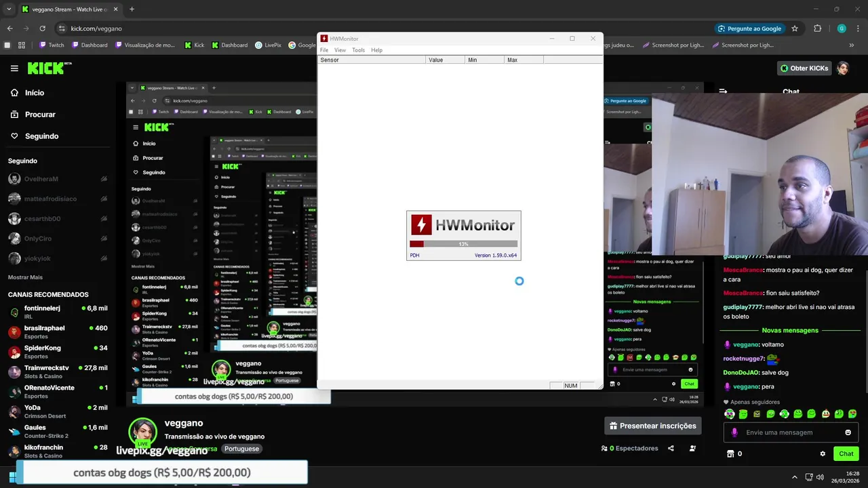The height and width of the screenshot is (488, 868).
Task: Open a new browser tab
Action: (x=132, y=9)
